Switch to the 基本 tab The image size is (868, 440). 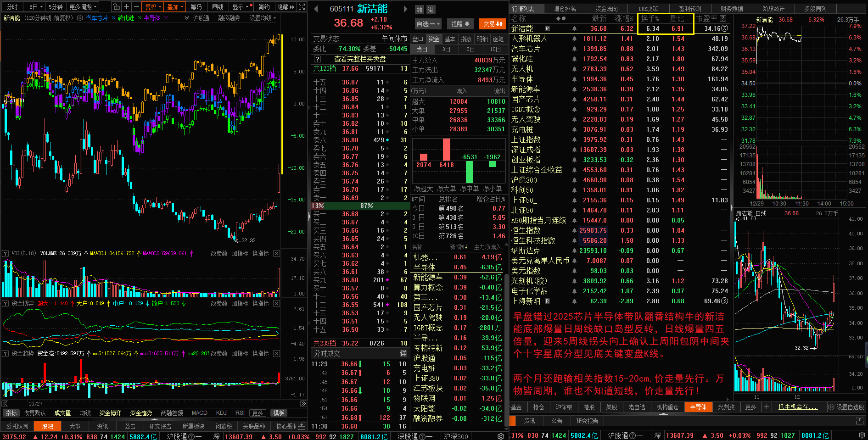tap(450, 39)
